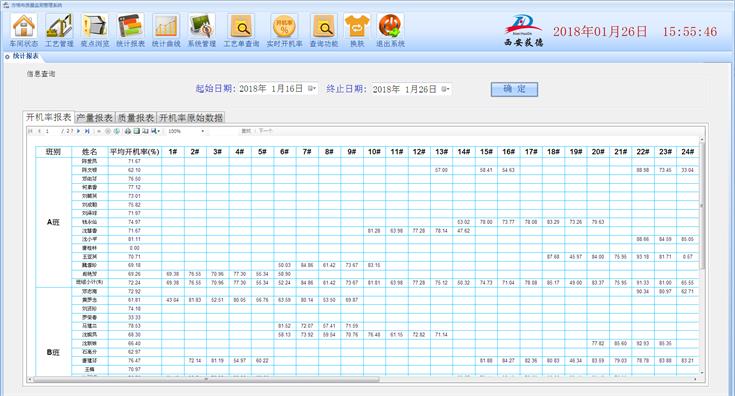
Task: Click the 13# column header
Action: (442, 152)
